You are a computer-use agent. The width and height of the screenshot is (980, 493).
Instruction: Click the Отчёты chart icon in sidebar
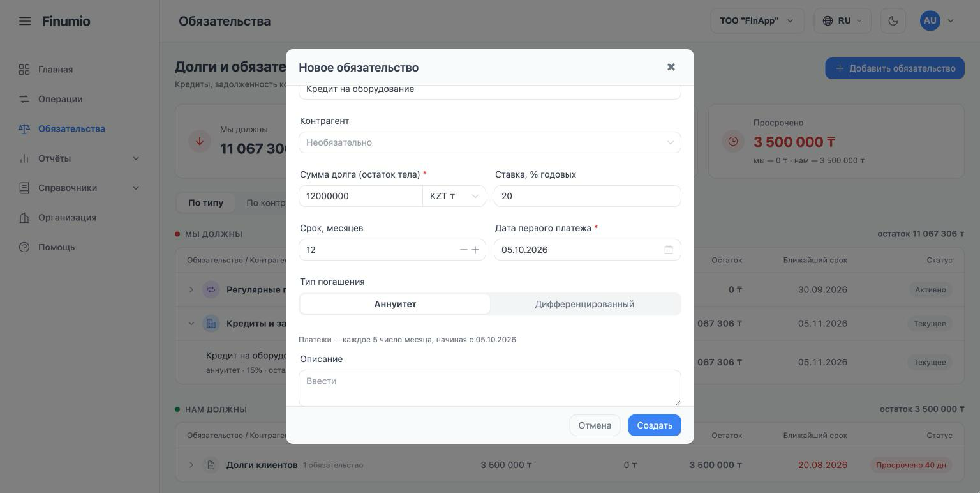(24, 158)
